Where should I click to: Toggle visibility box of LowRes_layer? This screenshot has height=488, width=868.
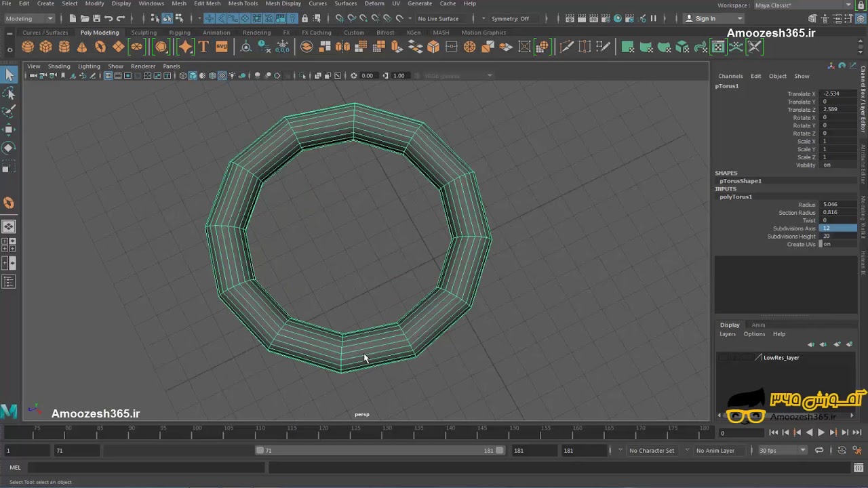tap(723, 357)
